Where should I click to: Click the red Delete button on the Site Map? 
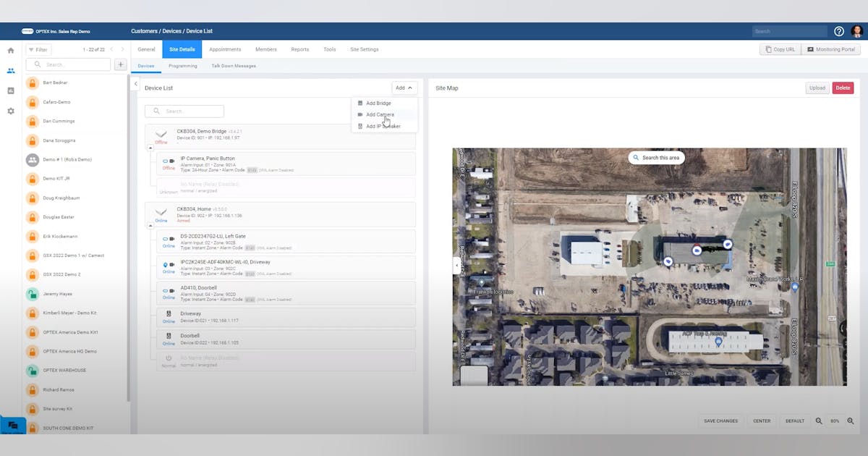tap(843, 88)
